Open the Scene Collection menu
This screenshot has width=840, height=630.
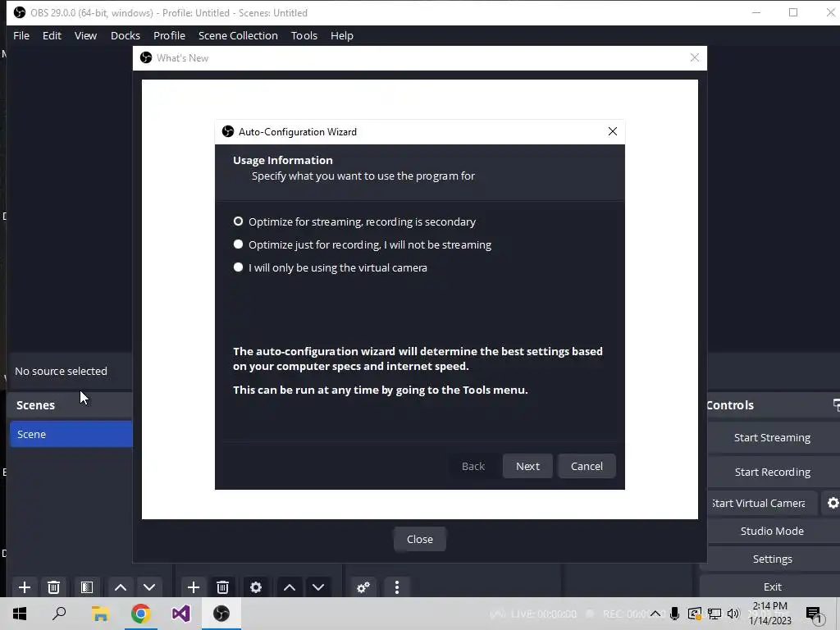tap(238, 35)
